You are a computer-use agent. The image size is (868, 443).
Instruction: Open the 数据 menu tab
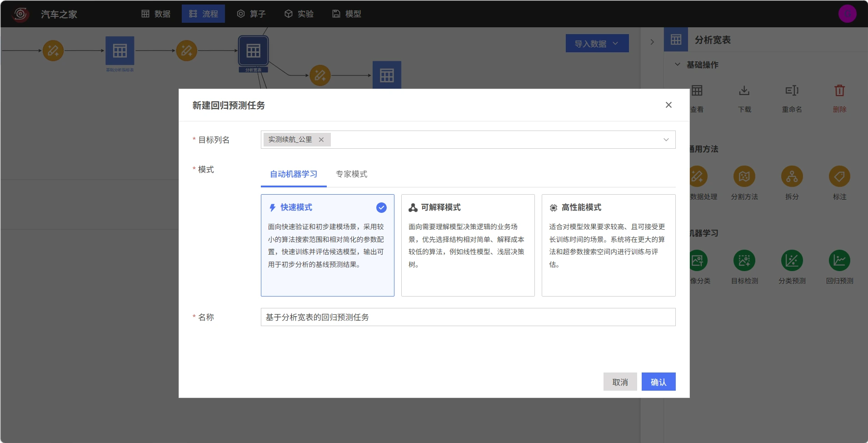(156, 14)
